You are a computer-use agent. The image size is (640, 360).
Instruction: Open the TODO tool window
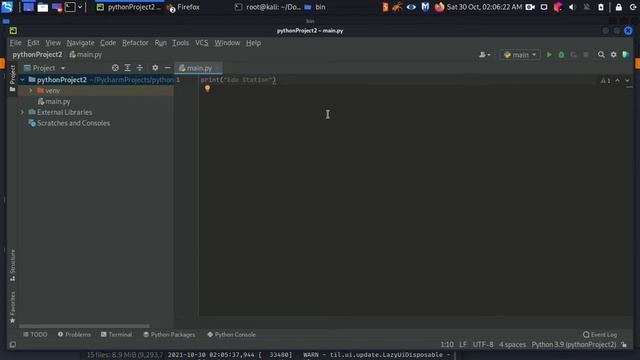click(x=35, y=335)
